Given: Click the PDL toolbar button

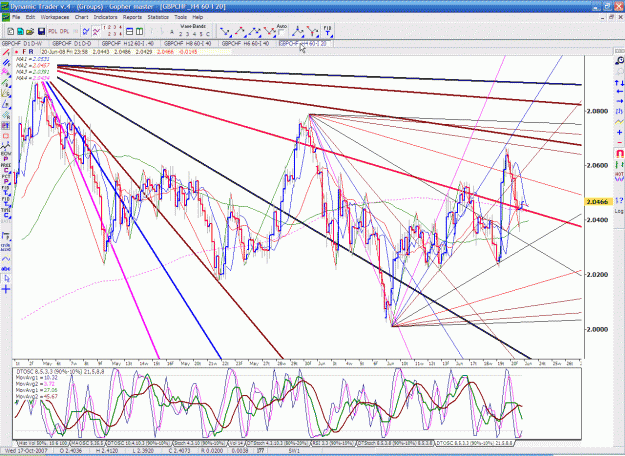Looking at the screenshot, I should pyautogui.click(x=53, y=31).
